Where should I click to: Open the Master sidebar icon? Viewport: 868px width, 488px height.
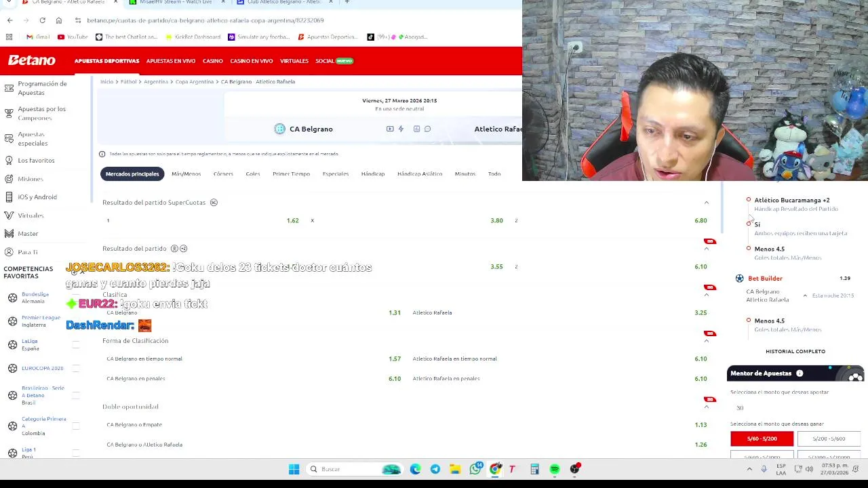pos(9,234)
